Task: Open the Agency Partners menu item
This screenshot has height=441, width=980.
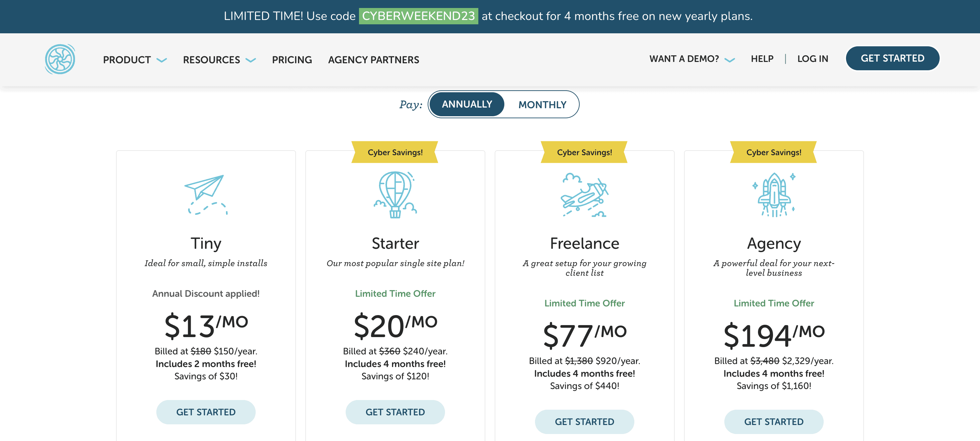Action: click(374, 60)
